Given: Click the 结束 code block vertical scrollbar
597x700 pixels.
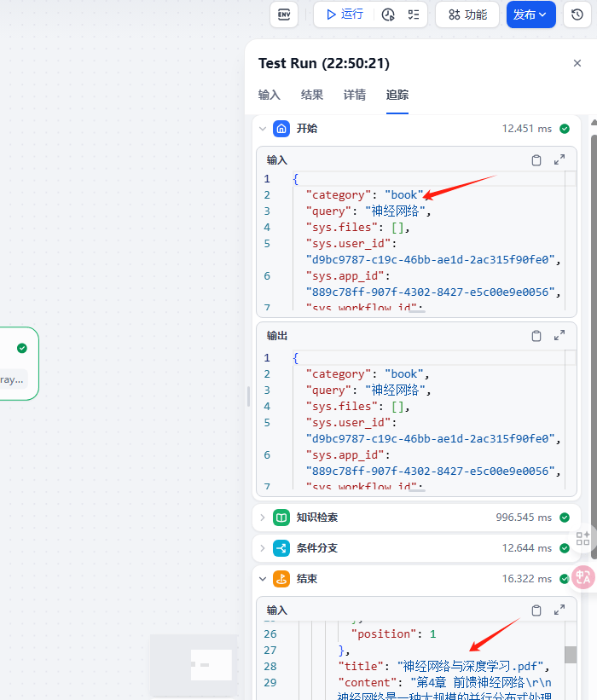Looking at the screenshot, I should tap(571, 654).
